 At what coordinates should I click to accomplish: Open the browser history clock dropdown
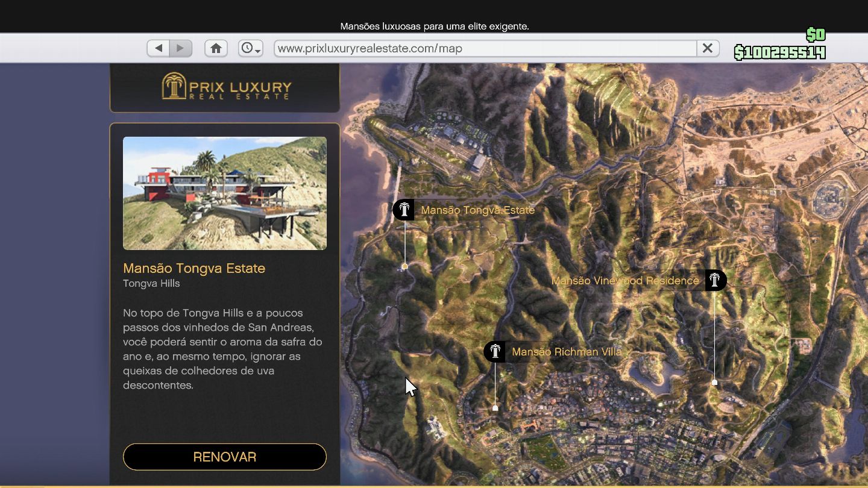pos(250,48)
